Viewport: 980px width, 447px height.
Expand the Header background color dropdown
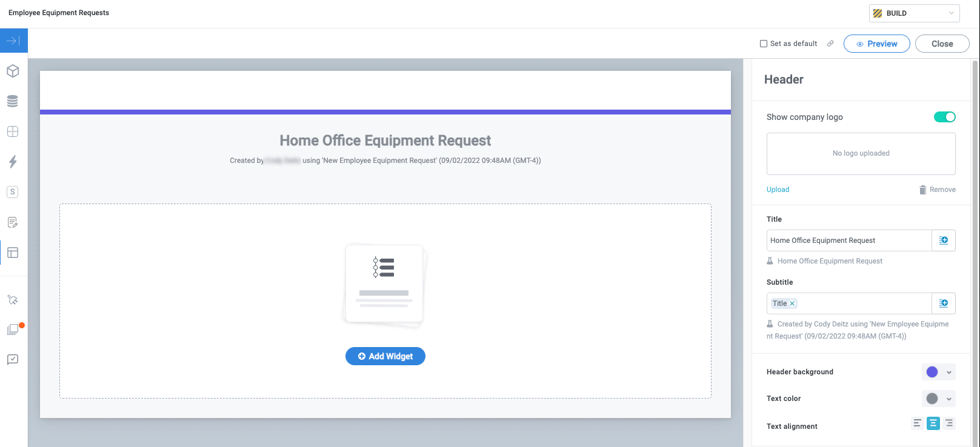tap(949, 372)
